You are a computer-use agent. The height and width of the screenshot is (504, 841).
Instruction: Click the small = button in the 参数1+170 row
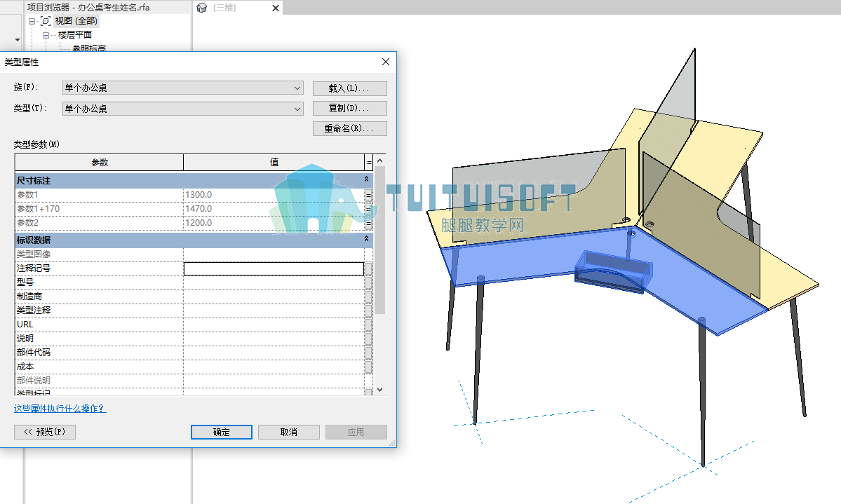click(x=368, y=209)
